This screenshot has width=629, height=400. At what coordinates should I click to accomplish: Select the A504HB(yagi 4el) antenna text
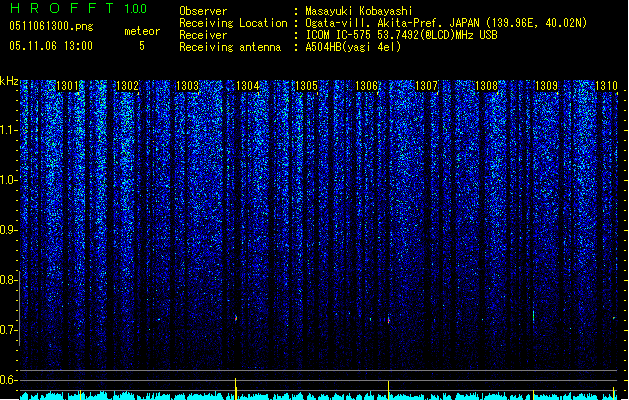[353, 47]
